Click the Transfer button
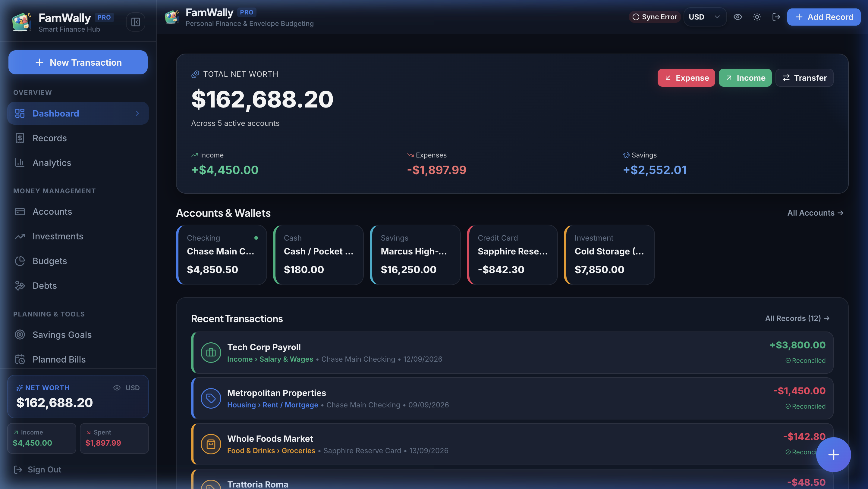868x489 pixels. [804, 78]
